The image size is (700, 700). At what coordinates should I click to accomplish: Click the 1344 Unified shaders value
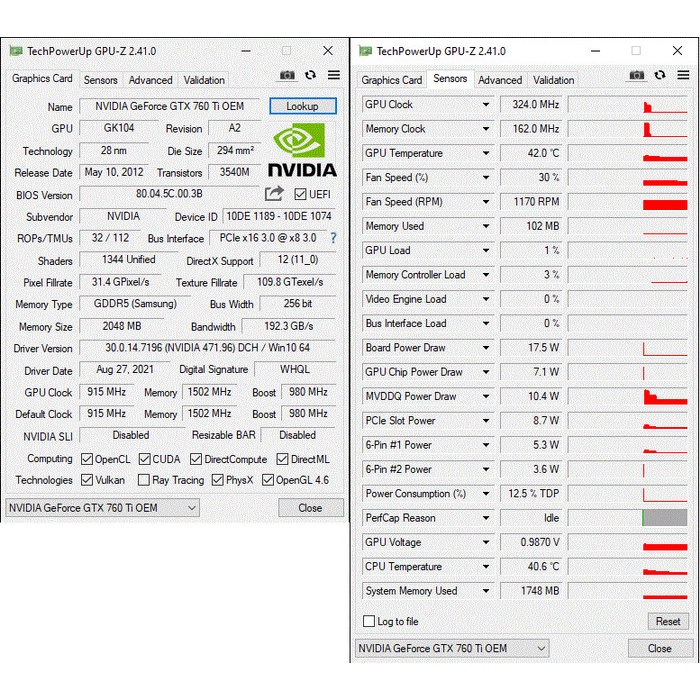point(129,259)
